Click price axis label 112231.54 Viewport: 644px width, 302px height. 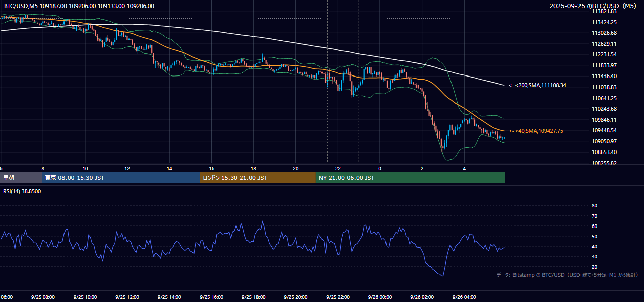pos(604,54)
